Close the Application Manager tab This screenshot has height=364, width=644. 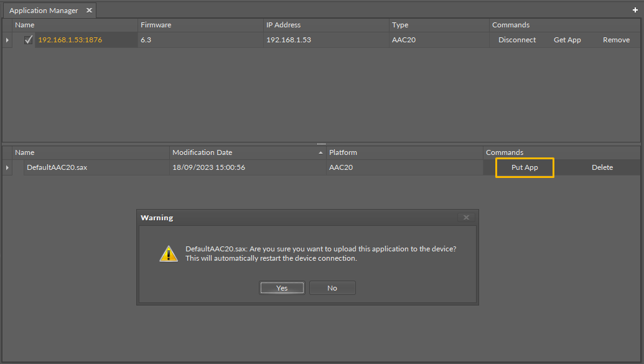tap(89, 11)
